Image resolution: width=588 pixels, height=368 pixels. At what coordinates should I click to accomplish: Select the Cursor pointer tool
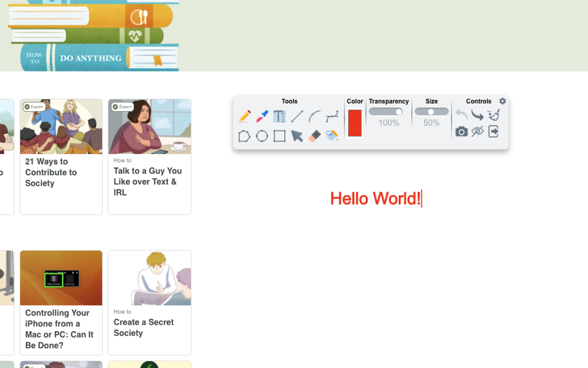[297, 136]
